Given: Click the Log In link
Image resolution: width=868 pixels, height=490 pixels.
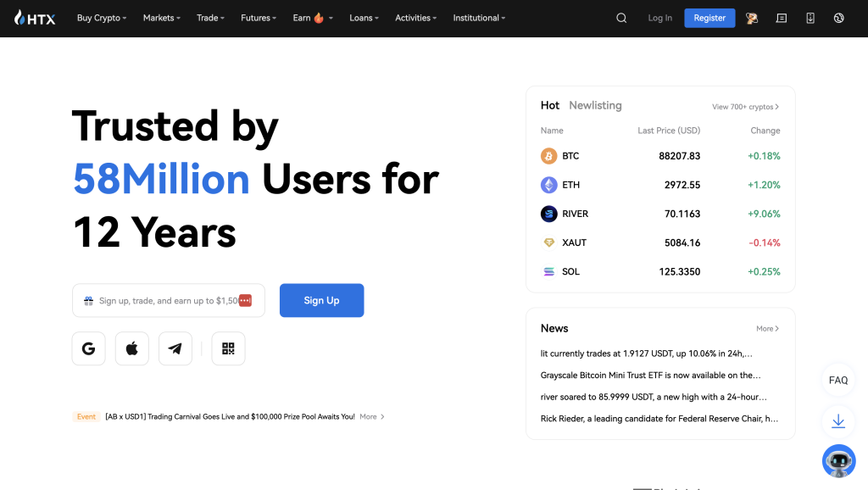Looking at the screenshot, I should (659, 18).
